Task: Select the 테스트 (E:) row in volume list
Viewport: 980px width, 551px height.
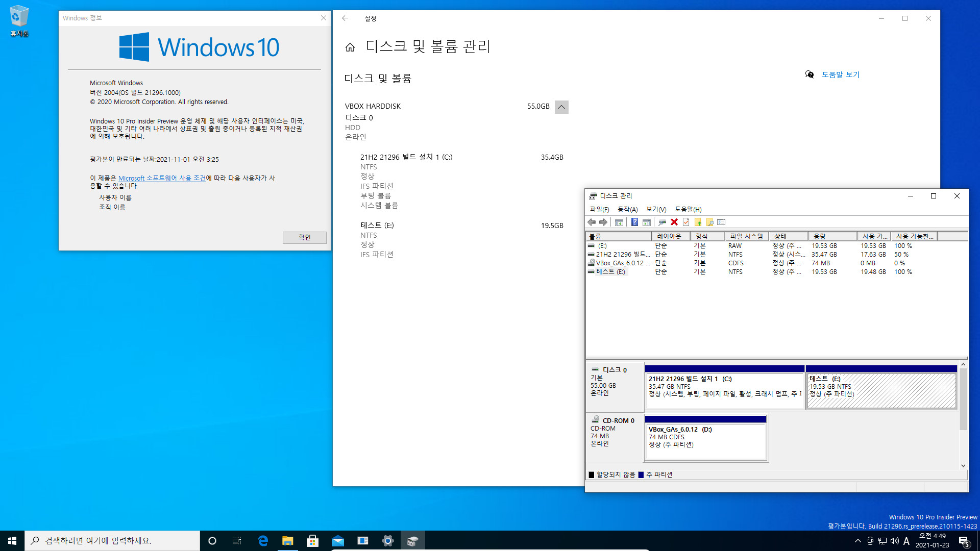Action: [x=777, y=272]
